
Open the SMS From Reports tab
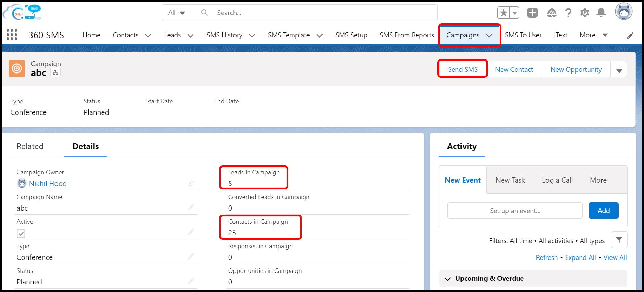click(x=407, y=35)
